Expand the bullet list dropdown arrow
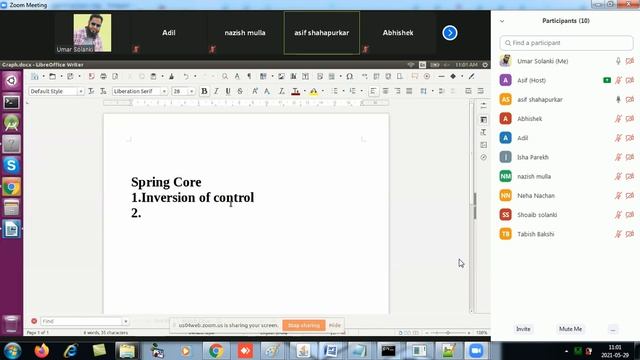 (x=343, y=91)
